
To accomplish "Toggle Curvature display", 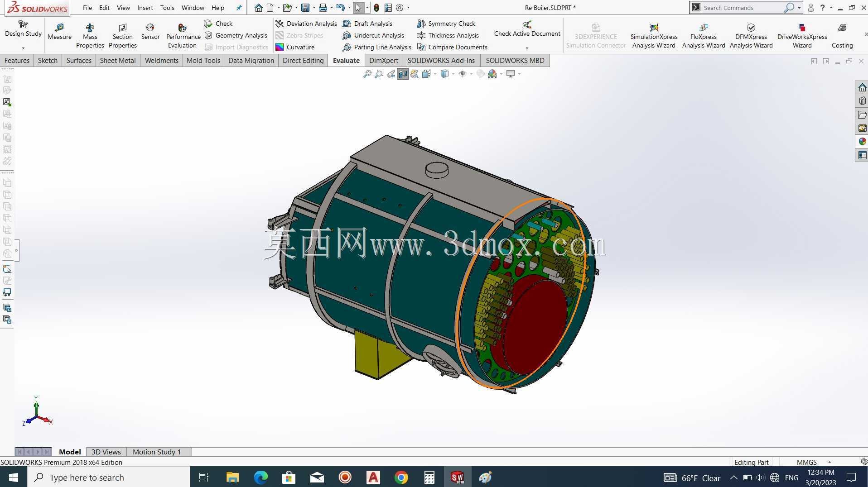I will [295, 47].
